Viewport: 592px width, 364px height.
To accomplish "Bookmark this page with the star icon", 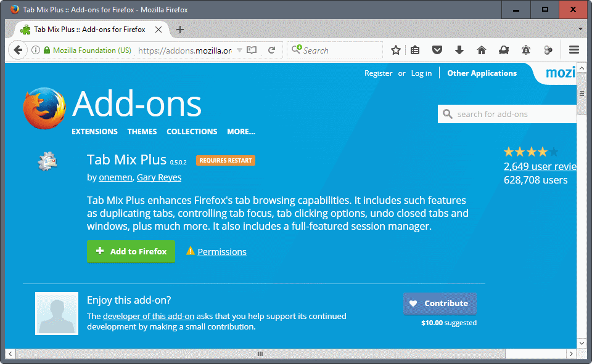I will pos(395,50).
